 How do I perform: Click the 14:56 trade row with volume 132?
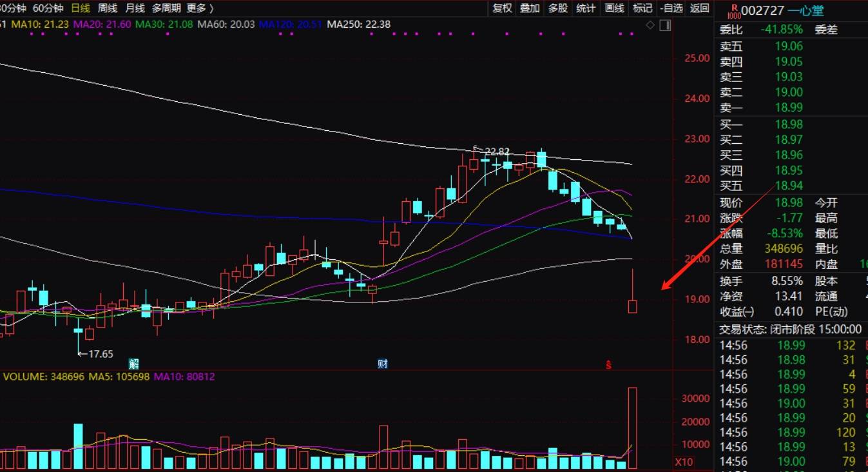click(791, 346)
